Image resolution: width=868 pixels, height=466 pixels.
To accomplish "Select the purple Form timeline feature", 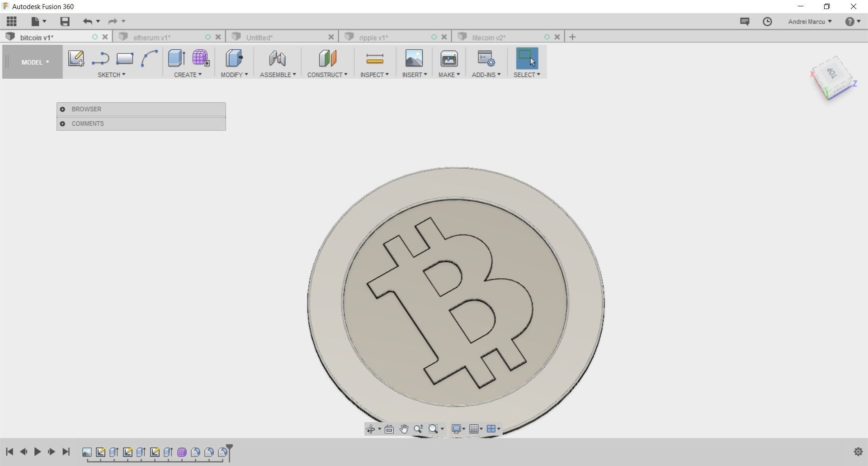I will (182, 452).
